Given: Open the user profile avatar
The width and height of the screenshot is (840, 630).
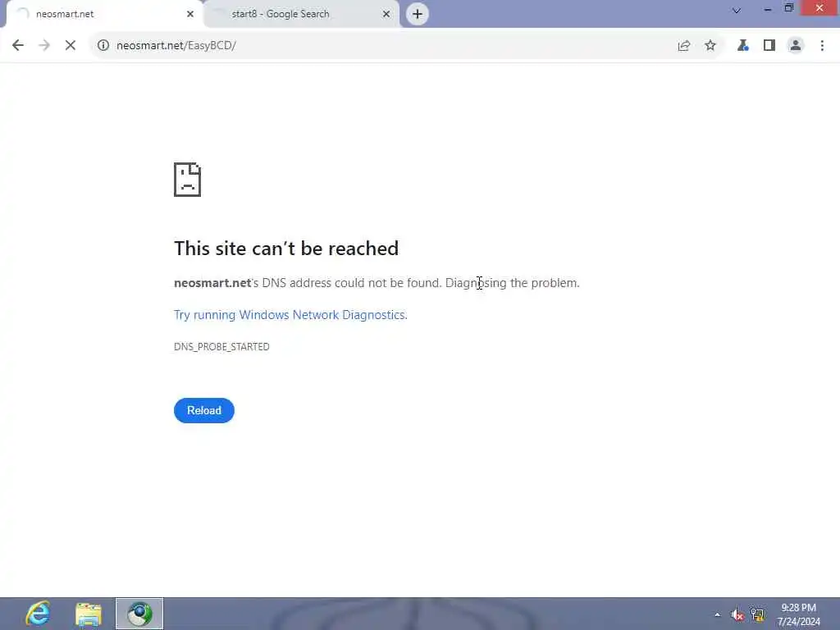Looking at the screenshot, I should pos(796,46).
